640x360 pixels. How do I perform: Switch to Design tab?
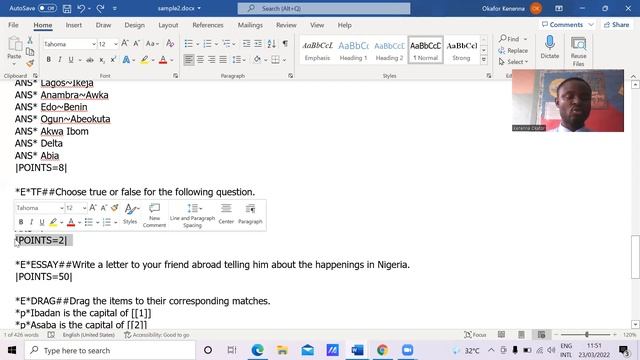click(134, 25)
